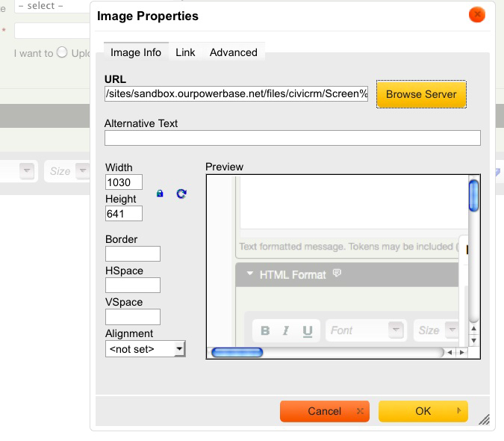Open the select dropdown at top left

(43, 6)
